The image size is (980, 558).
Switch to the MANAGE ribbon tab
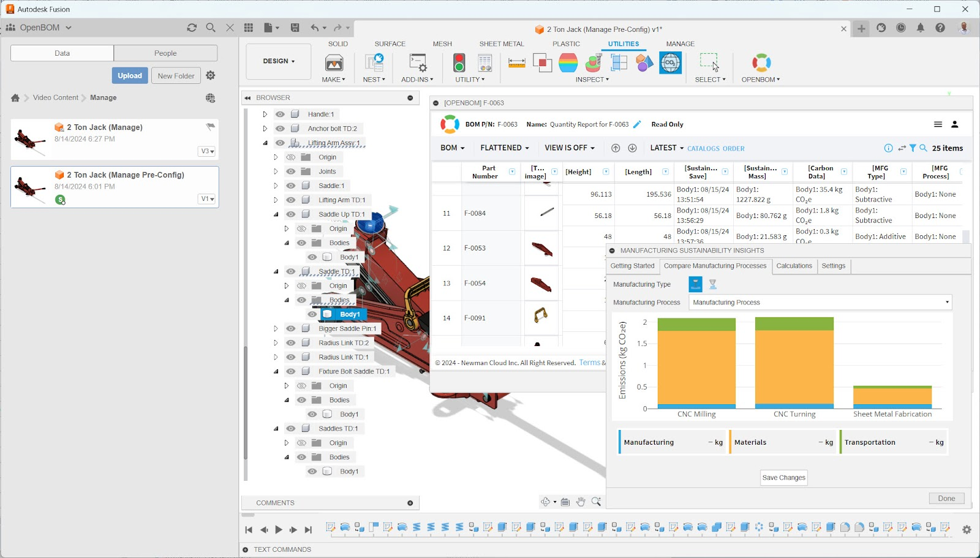point(680,44)
